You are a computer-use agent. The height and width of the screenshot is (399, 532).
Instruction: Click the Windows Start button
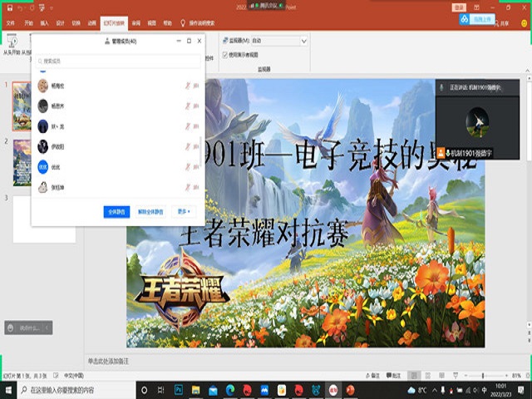coord(8,390)
